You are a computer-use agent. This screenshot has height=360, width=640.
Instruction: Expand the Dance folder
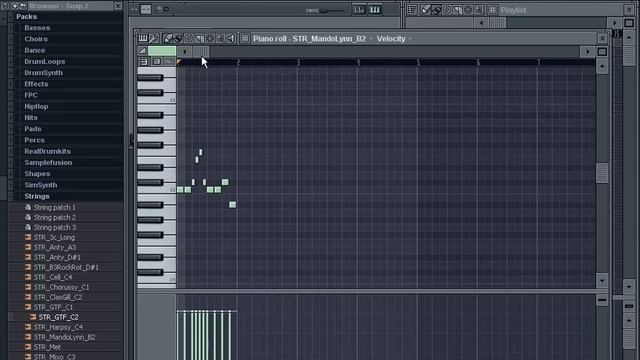click(35, 50)
